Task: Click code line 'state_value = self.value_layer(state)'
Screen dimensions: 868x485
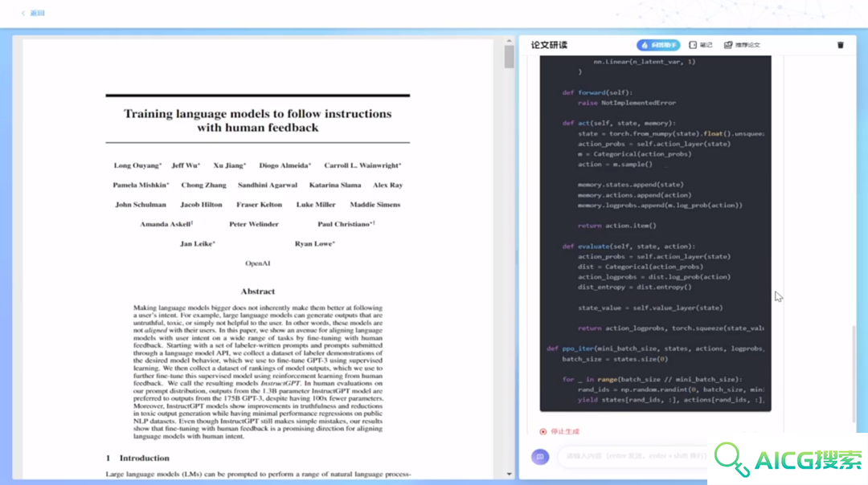Action: (x=650, y=308)
